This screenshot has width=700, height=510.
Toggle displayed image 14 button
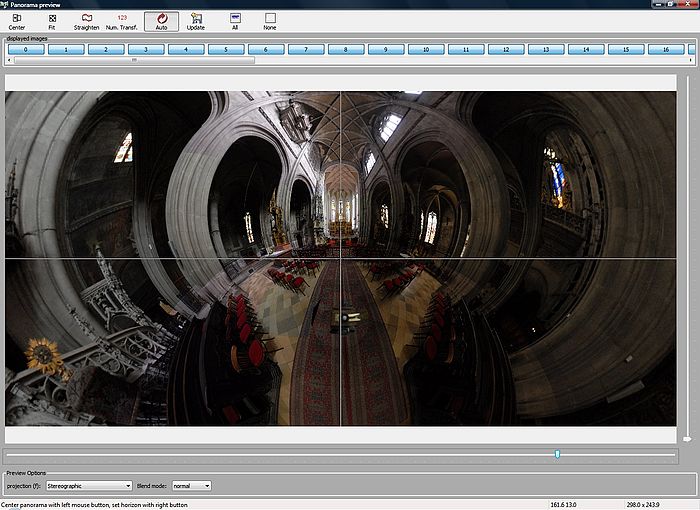586,49
